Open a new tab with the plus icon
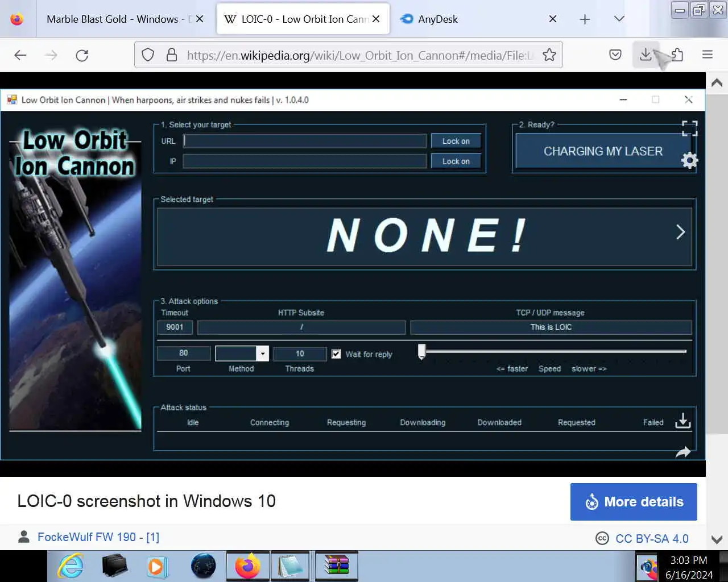Image resolution: width=728 pixels, height=582 pixels. click(x=585, y=19)
